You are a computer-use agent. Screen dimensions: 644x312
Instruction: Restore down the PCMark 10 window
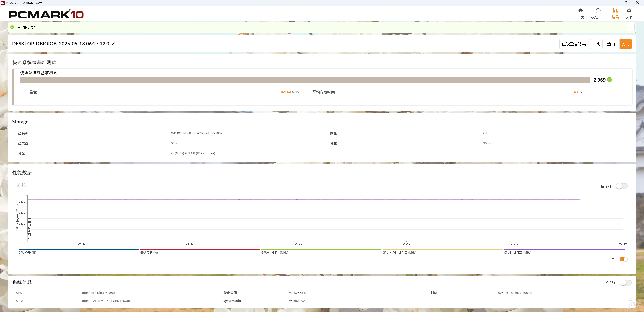click(x=626, y=3)
